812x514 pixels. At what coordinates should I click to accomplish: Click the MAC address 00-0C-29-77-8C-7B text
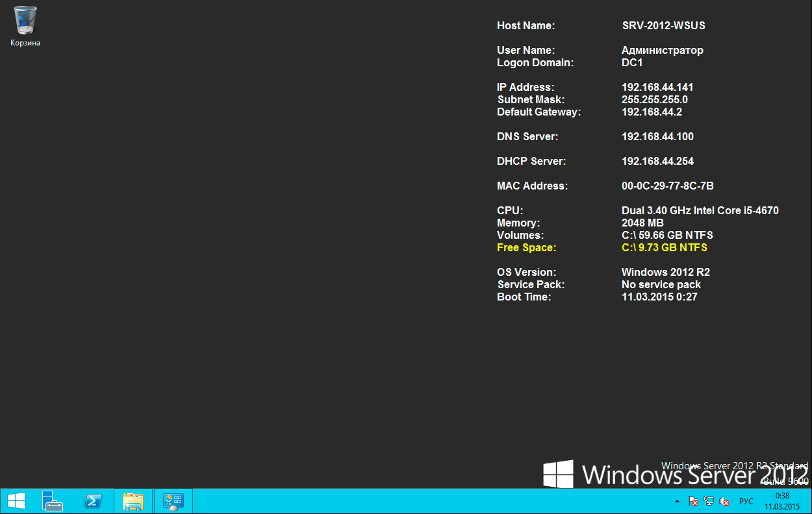point(667,186)
